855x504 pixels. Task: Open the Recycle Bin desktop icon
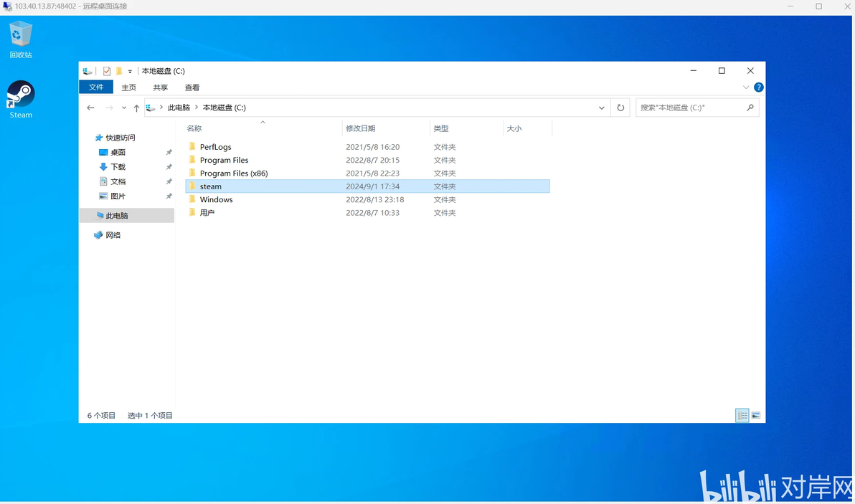[21, 39]
